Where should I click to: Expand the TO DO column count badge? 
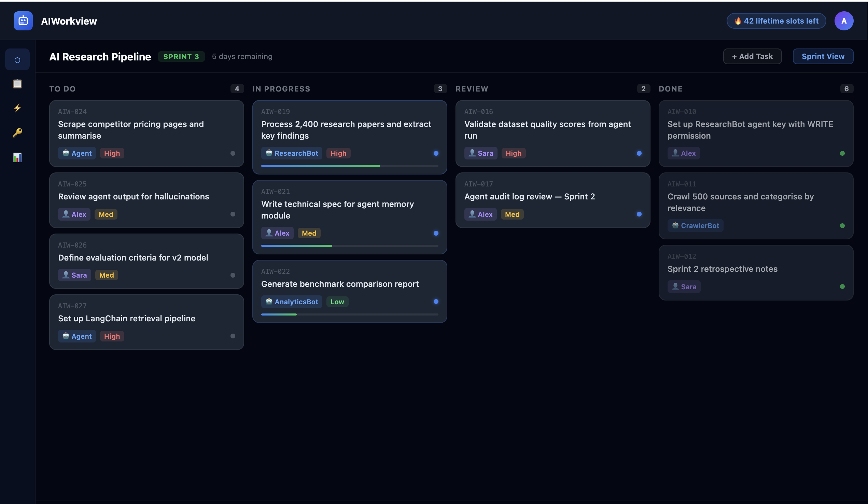(237, 88)
